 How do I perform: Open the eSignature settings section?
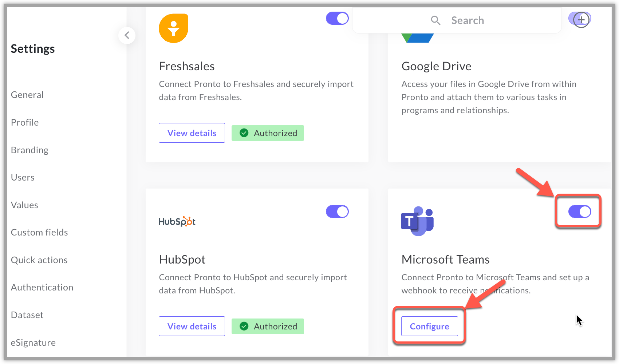click(x=33, y=343)
